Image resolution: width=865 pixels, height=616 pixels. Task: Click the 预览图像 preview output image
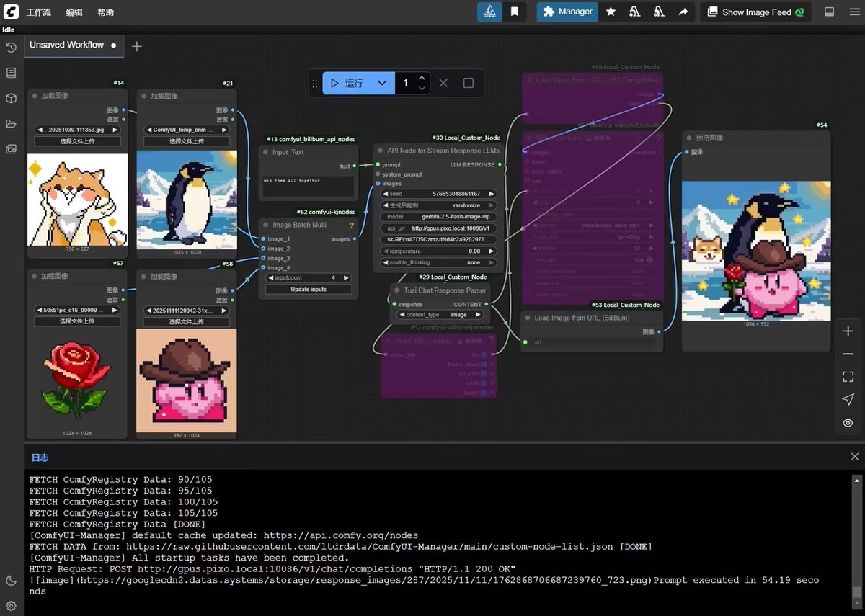[x=756, y=250]
